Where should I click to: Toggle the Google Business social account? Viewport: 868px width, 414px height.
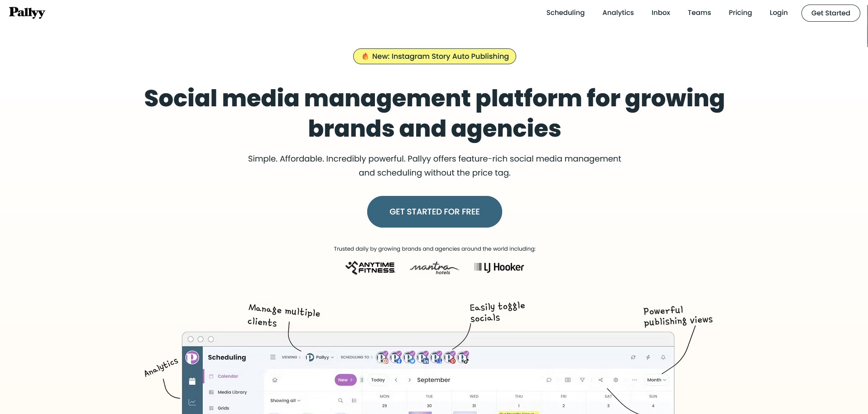pos(436,357)
